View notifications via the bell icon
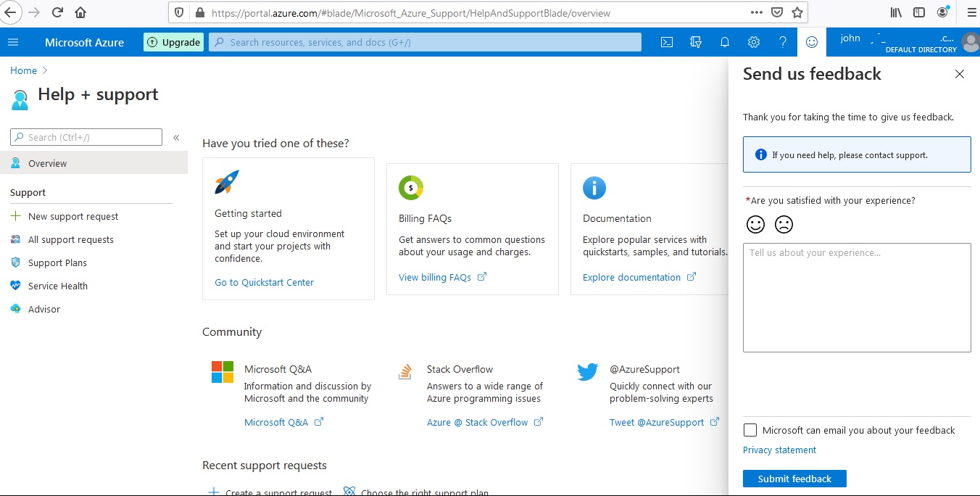 [x=724, y=42]
